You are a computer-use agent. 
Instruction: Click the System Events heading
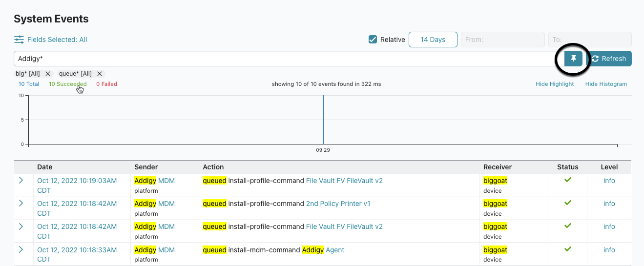pyautogui.click(x=51, y=19)
